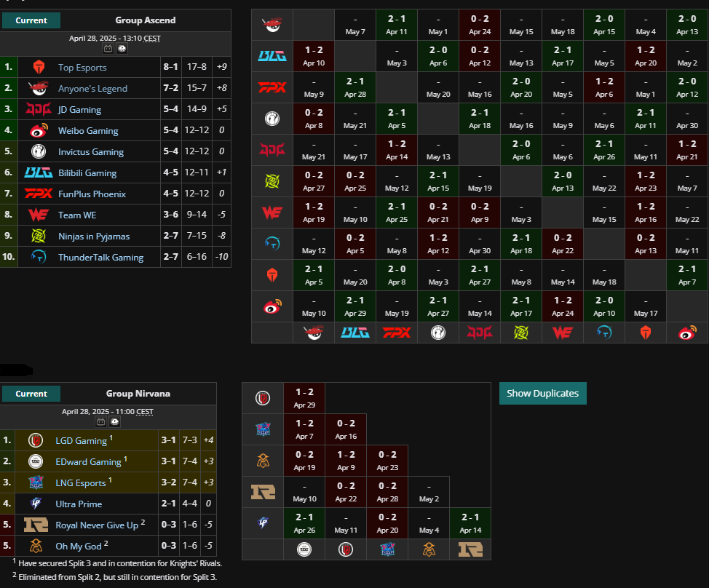Open Anyone's Legend team link

92,89
